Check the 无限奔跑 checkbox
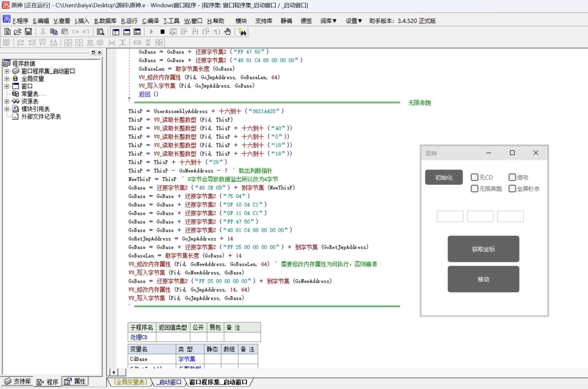 (474, 189)
